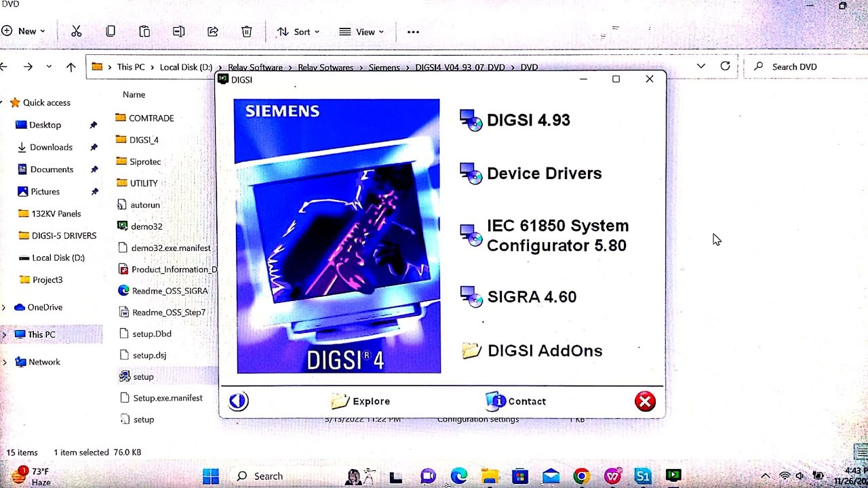Open DIGSI-5 DRIVERS folder in sidebar
The image size is (868, 488).
pyautogui.click(x=58, y=236)
